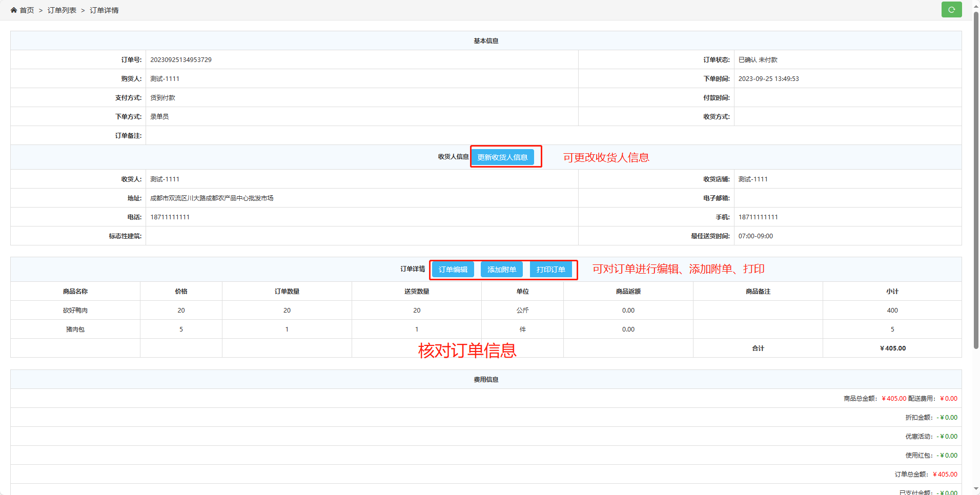
Task: Open 订单列表 from the breadcrumb
Action: pyautogui.click(x=62, y=10)
